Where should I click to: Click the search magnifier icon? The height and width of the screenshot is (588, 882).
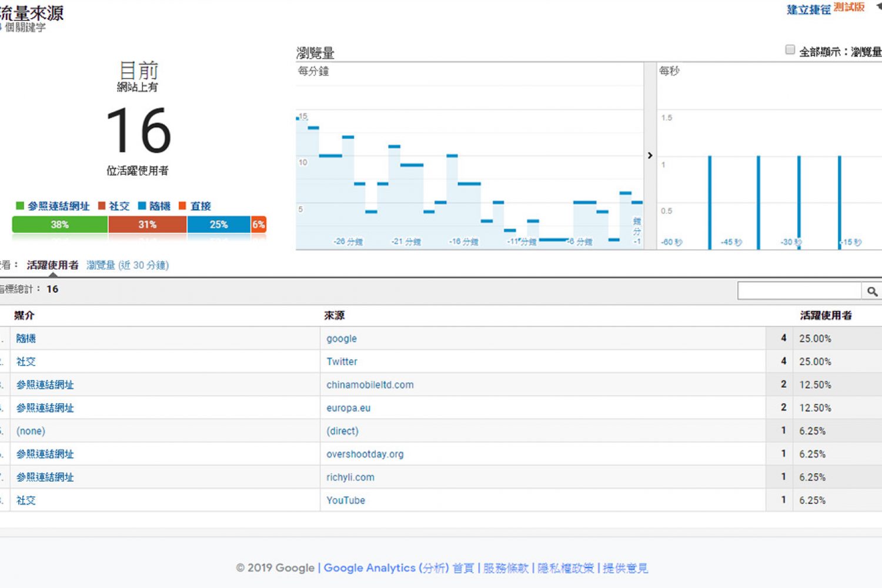[x=871, y=291]
